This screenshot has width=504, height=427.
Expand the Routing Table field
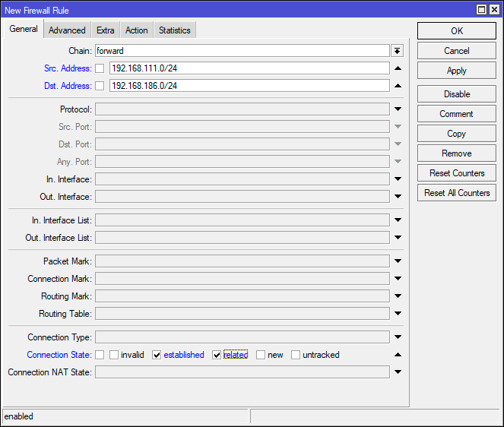(398, 314)
